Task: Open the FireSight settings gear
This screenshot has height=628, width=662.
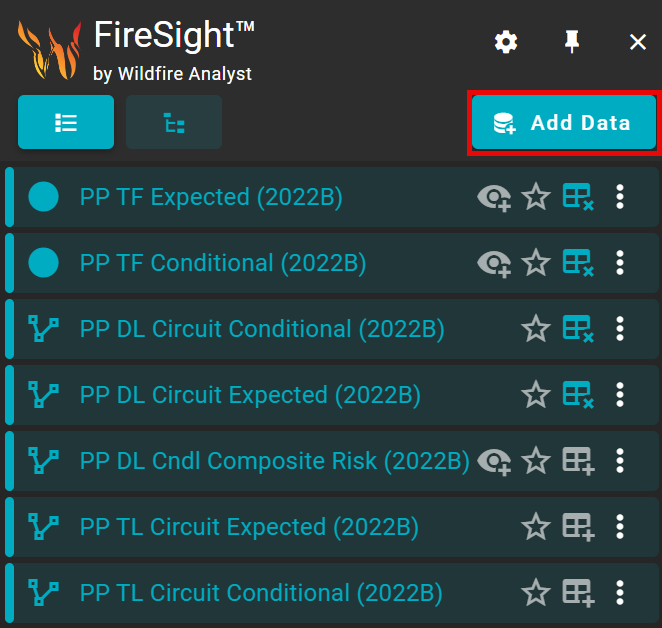Action: (x=507, y=42)
